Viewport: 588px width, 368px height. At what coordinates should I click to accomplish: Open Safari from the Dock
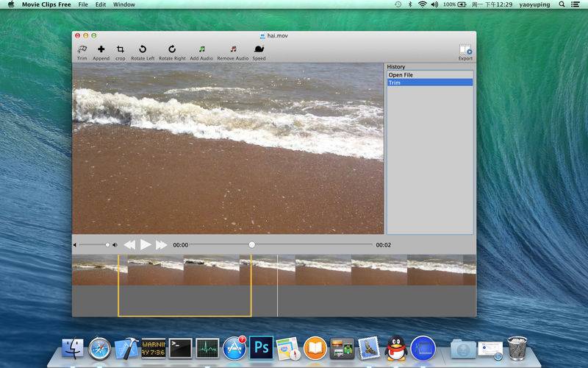tap(99, 348)
